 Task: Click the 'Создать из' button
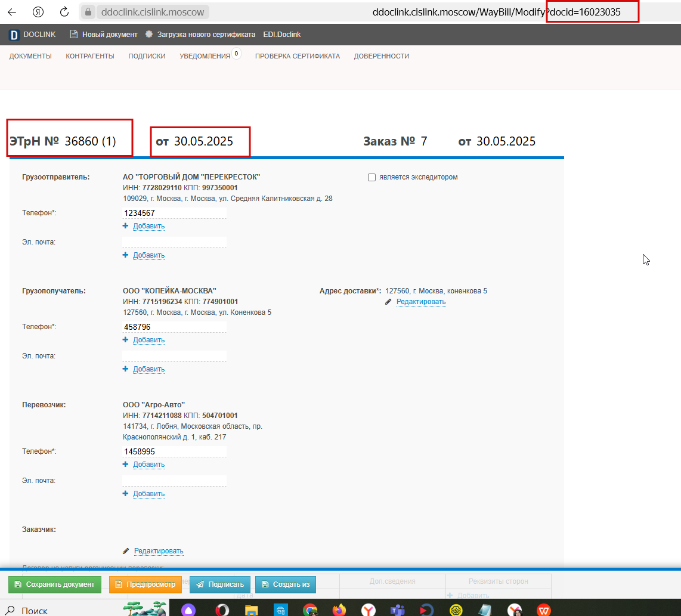point(286,584)
